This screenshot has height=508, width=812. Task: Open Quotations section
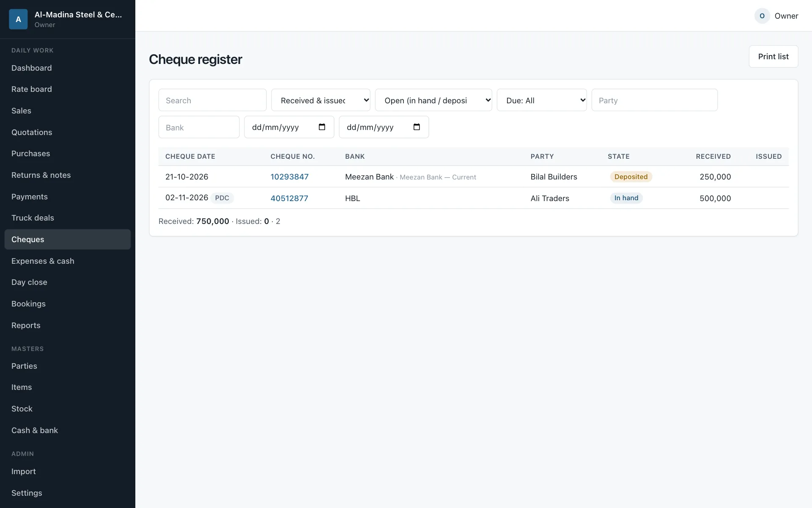(x=68, y=132)
